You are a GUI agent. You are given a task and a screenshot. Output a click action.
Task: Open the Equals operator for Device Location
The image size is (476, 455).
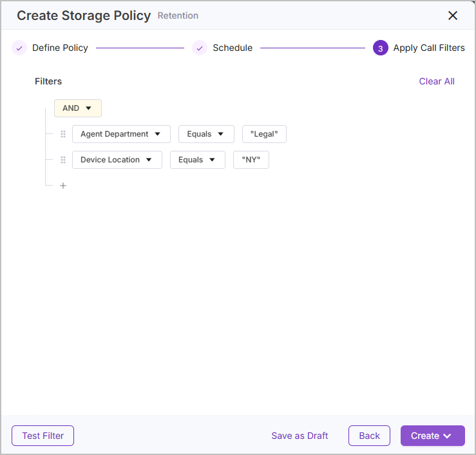(x=197, y=160)
